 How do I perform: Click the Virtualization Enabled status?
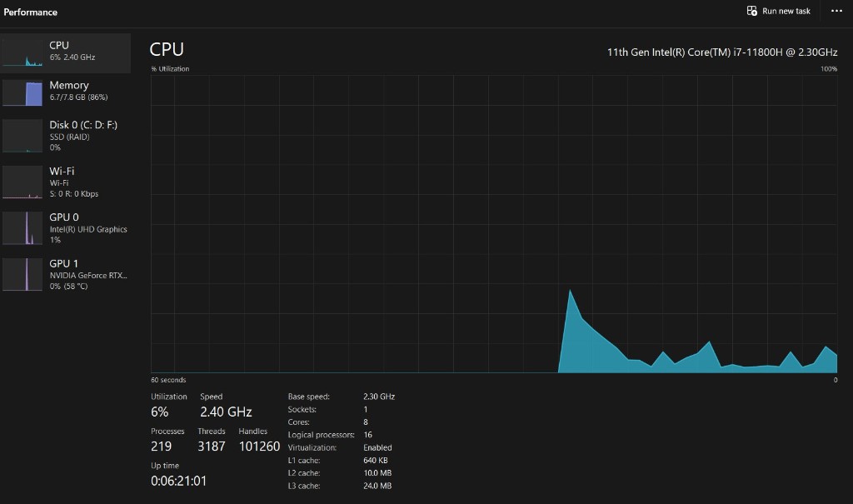(x=377, y=447)
